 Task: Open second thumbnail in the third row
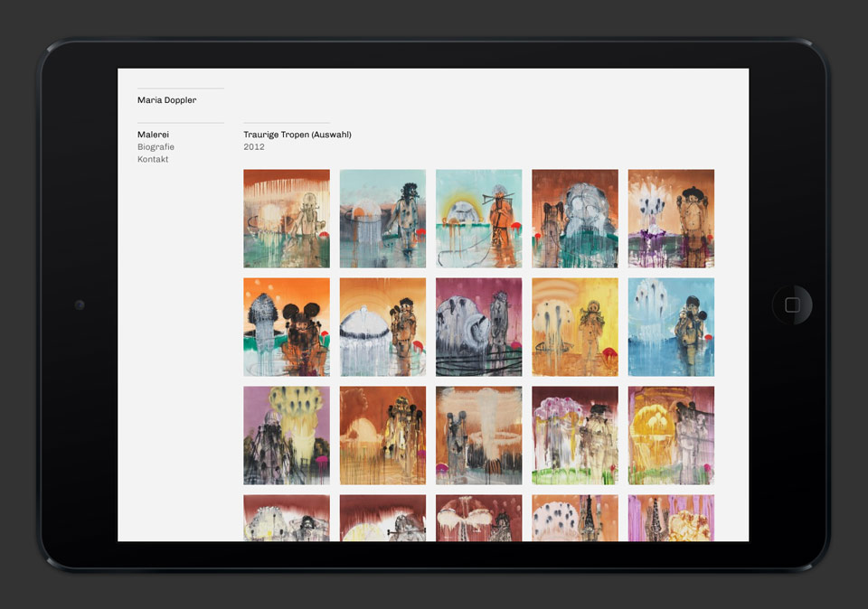point(382,436)
